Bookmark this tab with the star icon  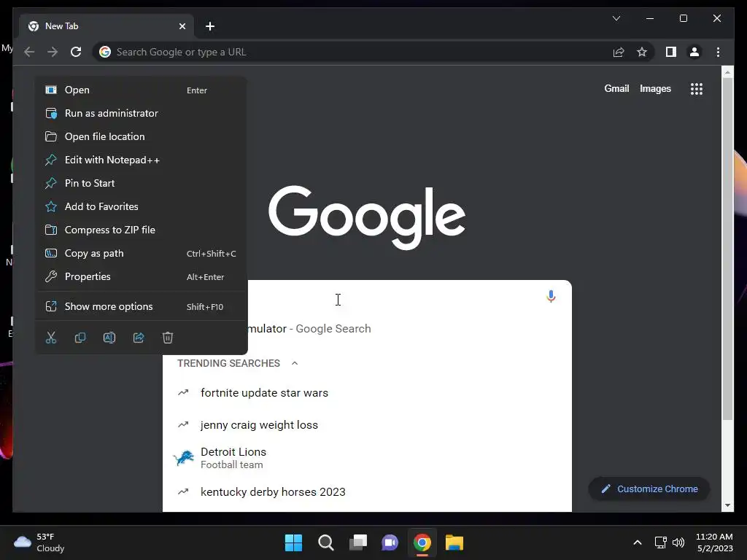pos(642,52)
